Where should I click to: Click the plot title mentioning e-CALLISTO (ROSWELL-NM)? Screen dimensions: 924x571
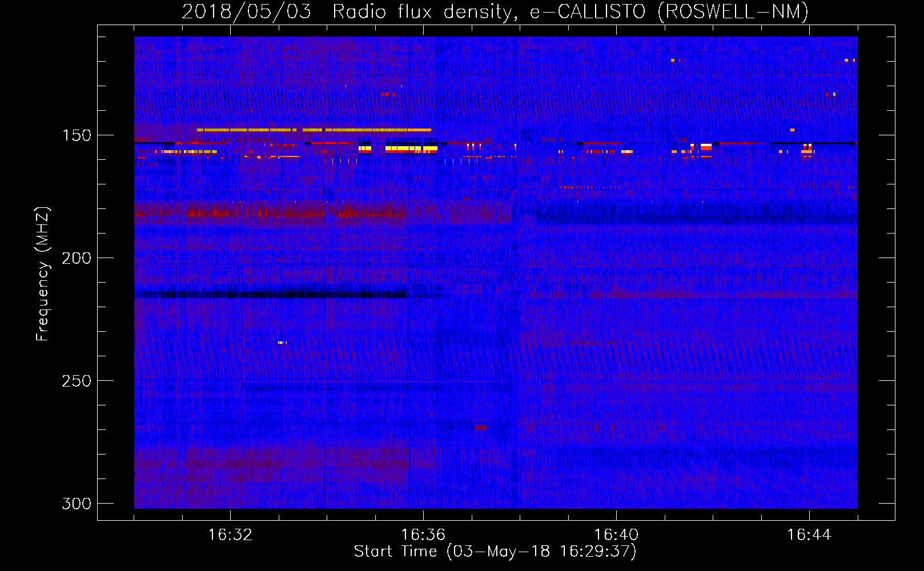495,11
